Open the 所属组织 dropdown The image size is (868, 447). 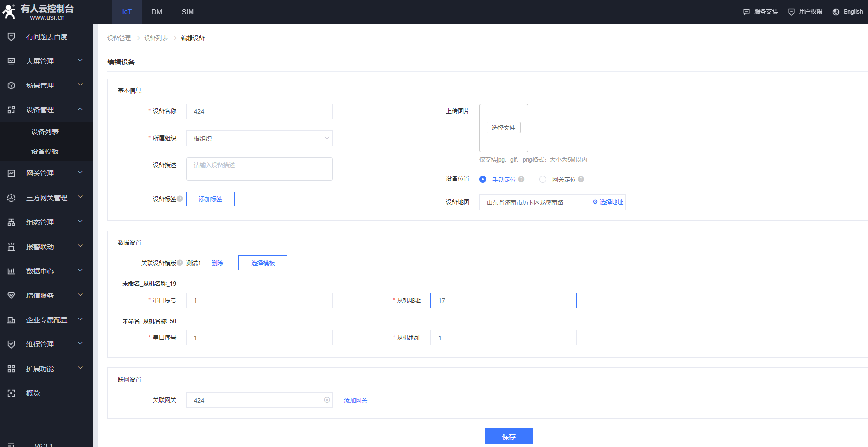(x=259, y=138)
